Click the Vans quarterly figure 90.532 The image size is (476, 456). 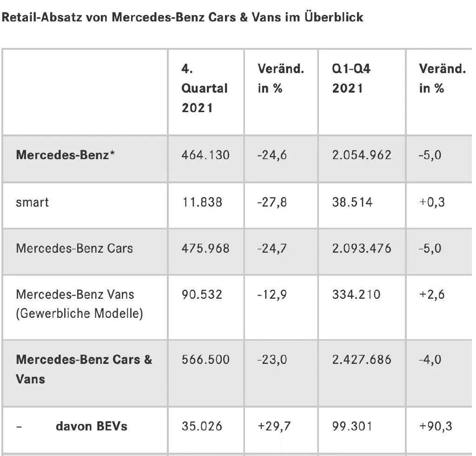point(202,295)
